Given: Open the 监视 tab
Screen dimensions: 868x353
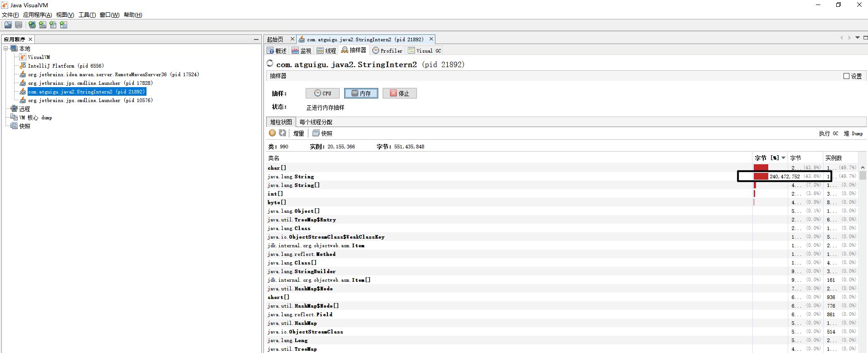Looking at the screenshot, I should [302, 50].
